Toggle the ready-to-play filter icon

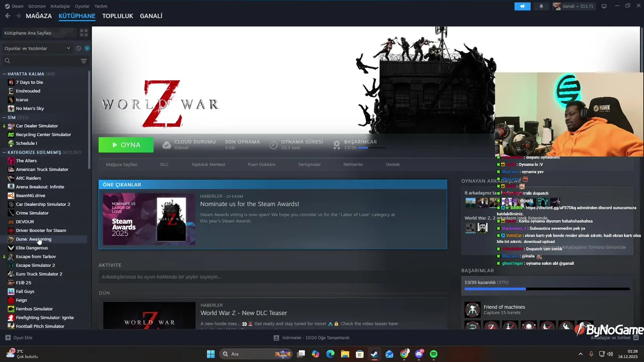tap(87, 48)
